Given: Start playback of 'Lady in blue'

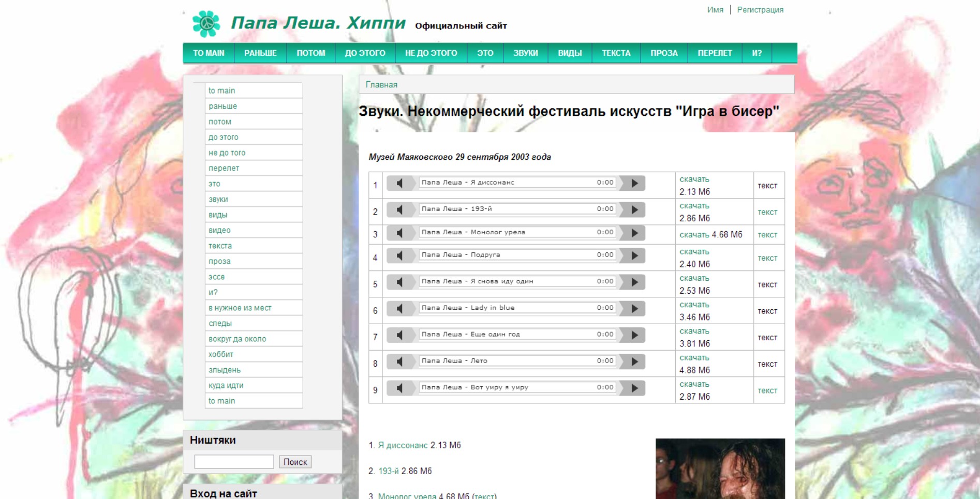Looking at the screenshot, I should click(x=634, y=309).
